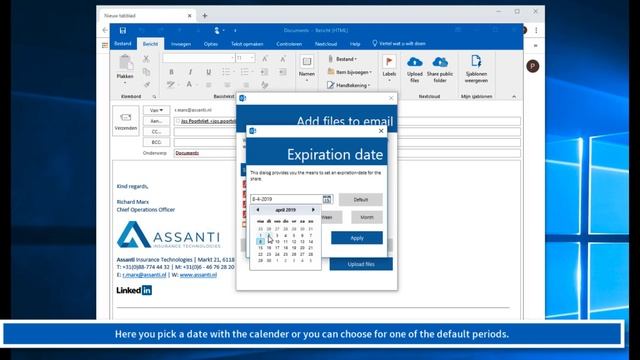Go to next month in calendar

[313, 210]
